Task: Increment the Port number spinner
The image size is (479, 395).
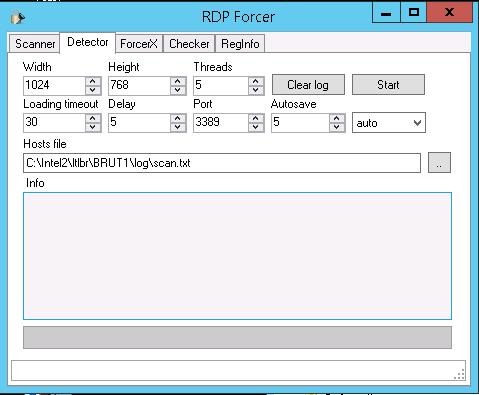Action: [256, 118]
